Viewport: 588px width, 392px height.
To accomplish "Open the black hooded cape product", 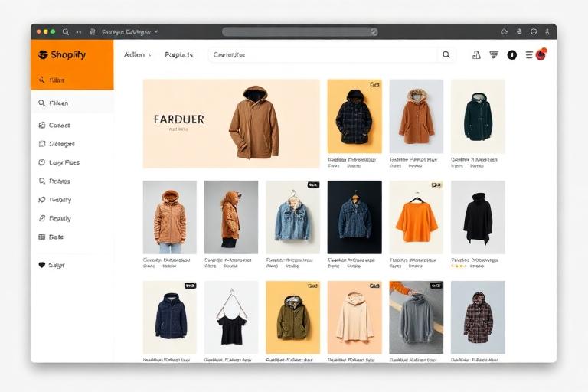I will tap(478, 217).
